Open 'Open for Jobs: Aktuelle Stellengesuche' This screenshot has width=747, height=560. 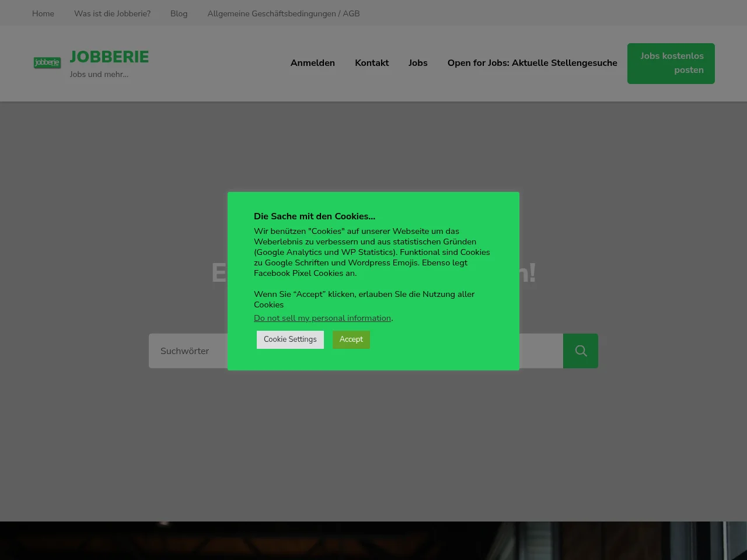pyautogui.click(x=532, y=63)
